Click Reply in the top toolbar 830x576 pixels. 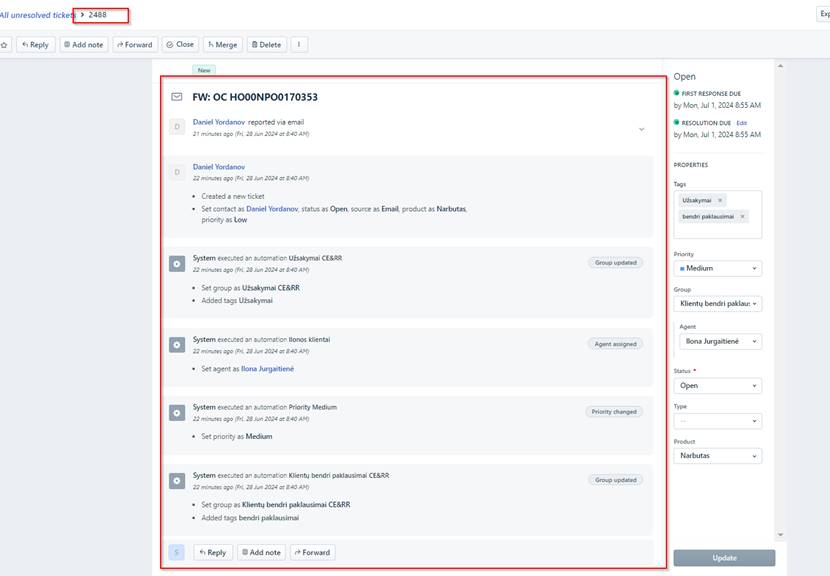coord(35,45)
